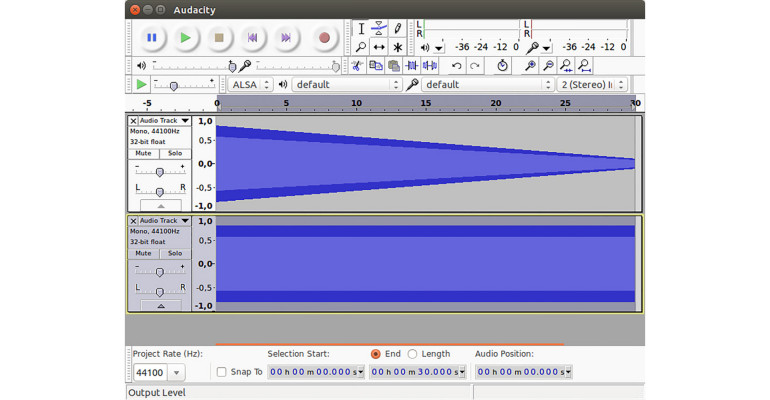
Task: Open Sync-Lock tracks clock icon
Action: pyautogui.click(x=502, y=66)
